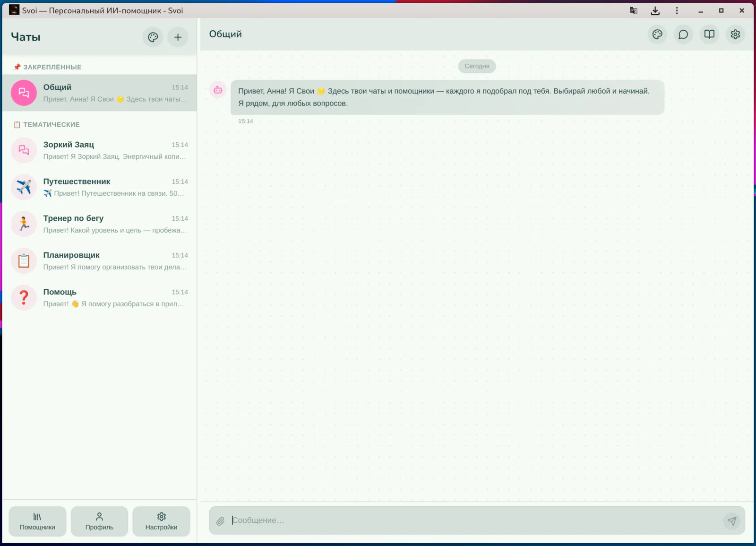Attach a file with the paperclip icon
Image resolution: width=756 pixels, height=546 pixels.
[x=221, y=521]
